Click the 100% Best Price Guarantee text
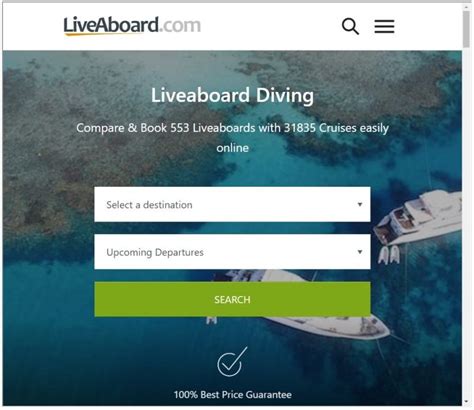This screenshot has height=410, width=474. 233,395
